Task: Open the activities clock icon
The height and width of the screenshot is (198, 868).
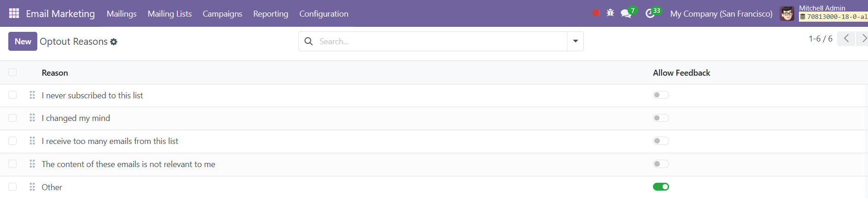Action: pos(650,13)
